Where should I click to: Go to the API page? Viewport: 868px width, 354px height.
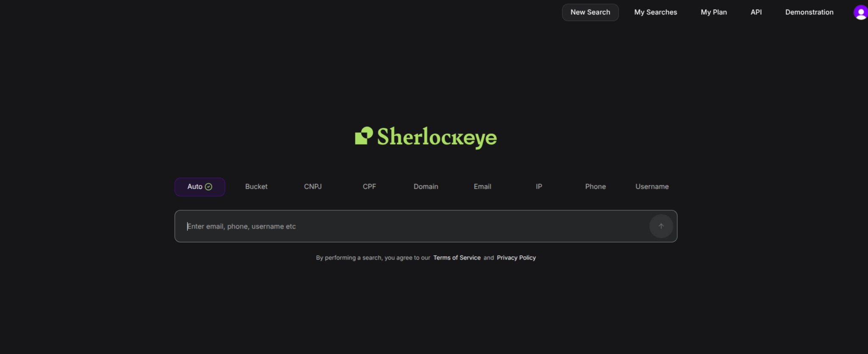756,12
